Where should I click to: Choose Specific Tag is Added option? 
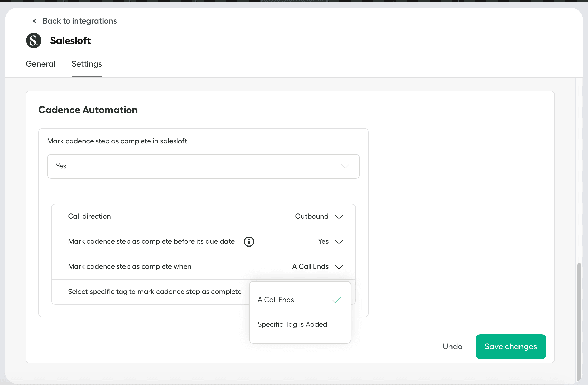pos(292,324)
